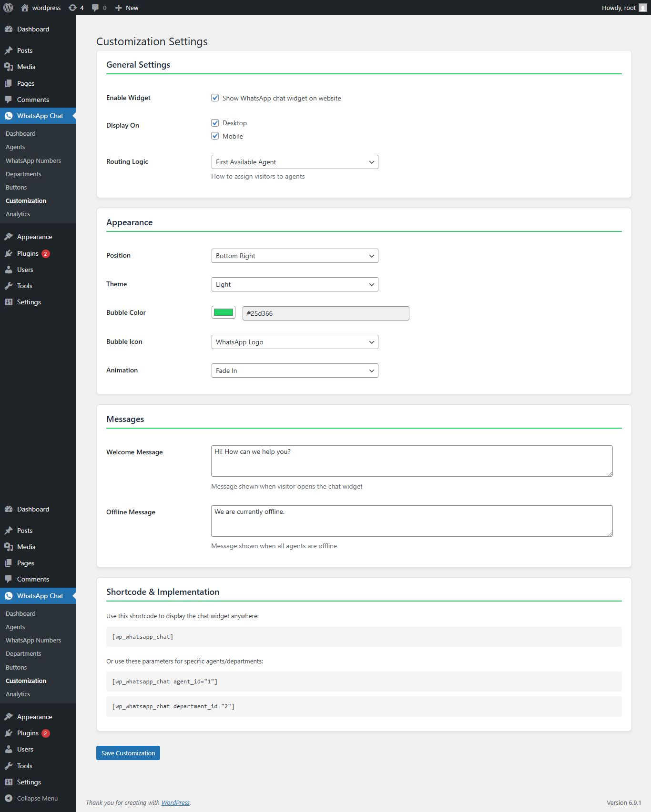Toggle the Desktop display checkbox
This screenshot has height=812, width=651.
pos(215,123)
